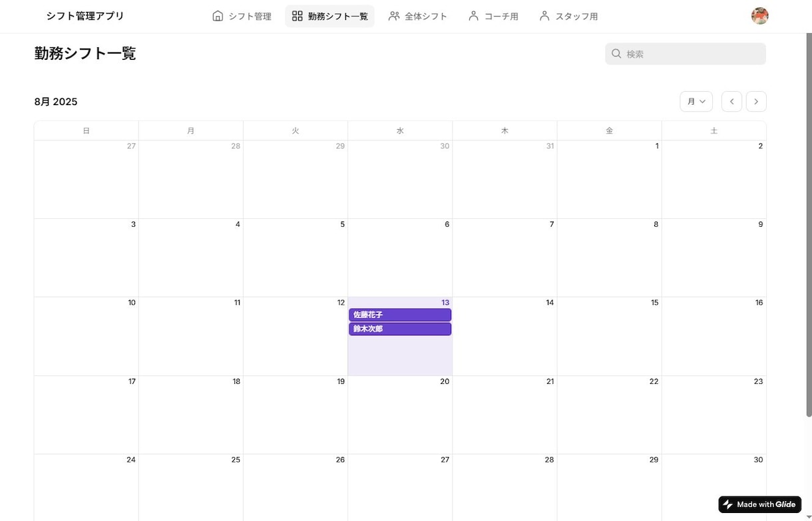Click the Made with Glide badge
Screen dimensions: 812x521
[759, 504]
